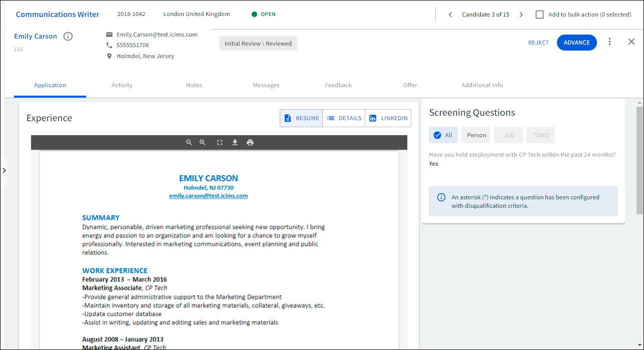Open the Activity tab

[122, 85]
